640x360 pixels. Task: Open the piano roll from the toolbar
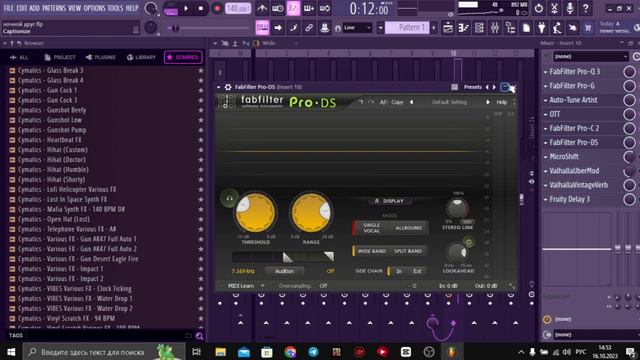point(463,28)
